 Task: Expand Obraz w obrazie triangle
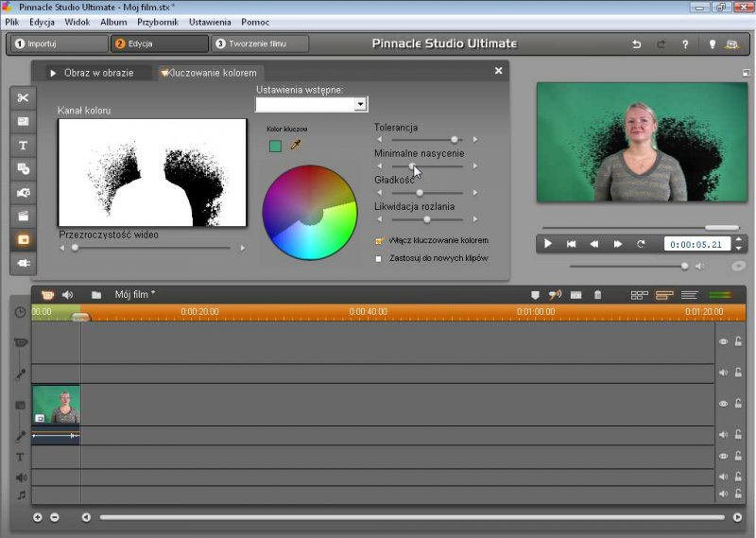pos(53,73)
